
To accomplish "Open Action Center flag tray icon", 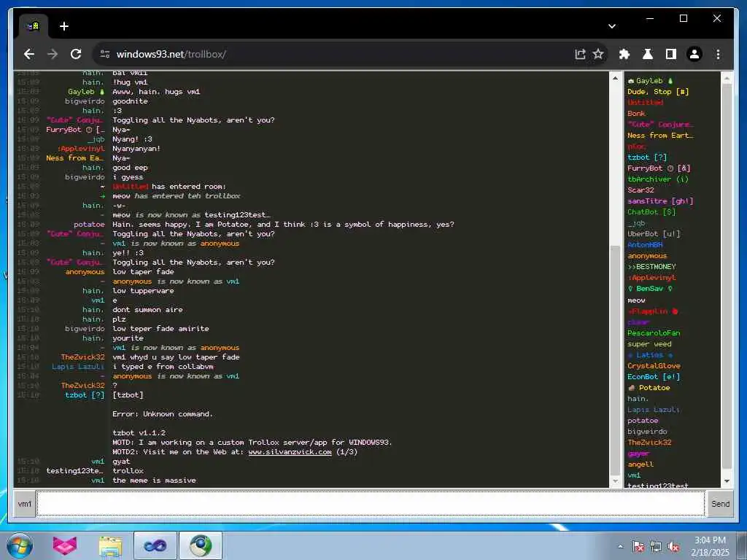I will [638, 547].
